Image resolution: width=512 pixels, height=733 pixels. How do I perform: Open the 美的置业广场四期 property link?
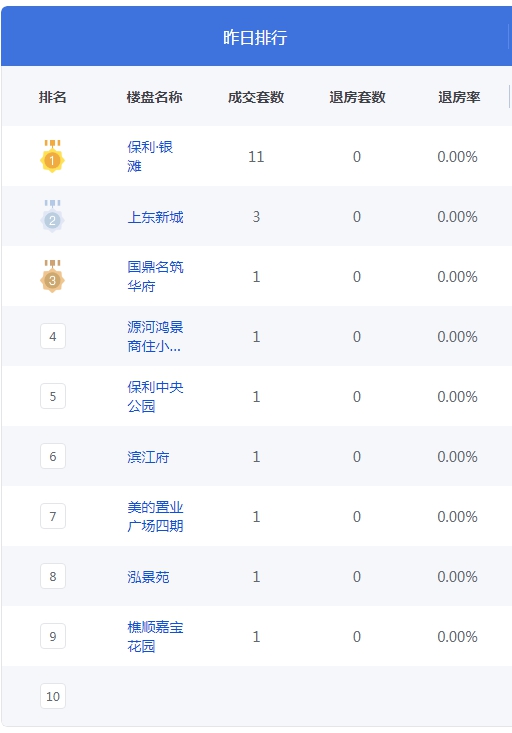155,516
